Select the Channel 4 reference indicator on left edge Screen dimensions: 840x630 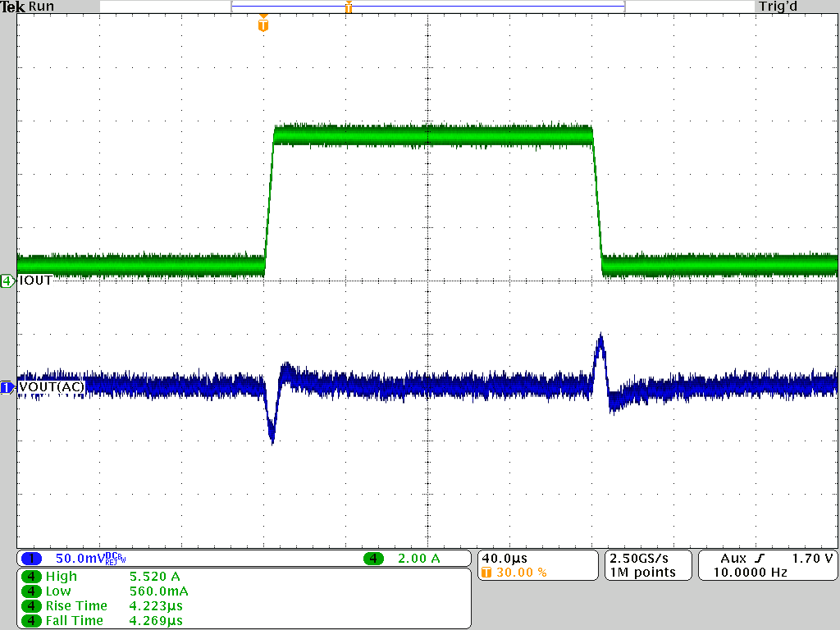[7, 280]
